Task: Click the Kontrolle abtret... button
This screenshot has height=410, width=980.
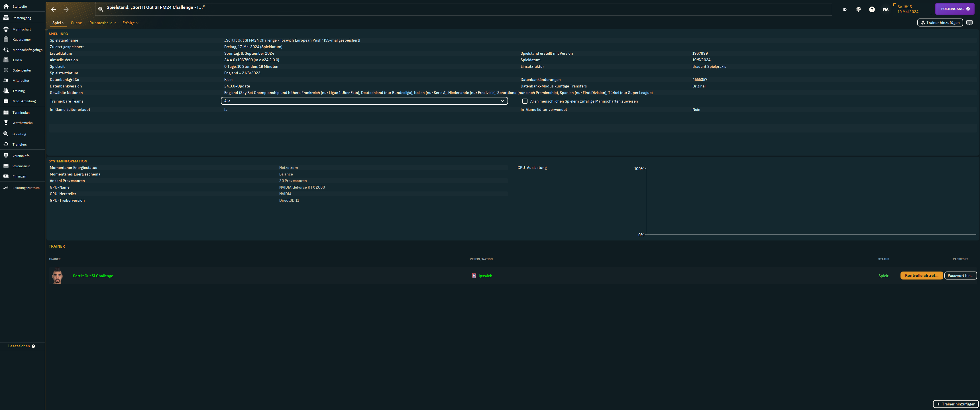Action: [921, 276]
